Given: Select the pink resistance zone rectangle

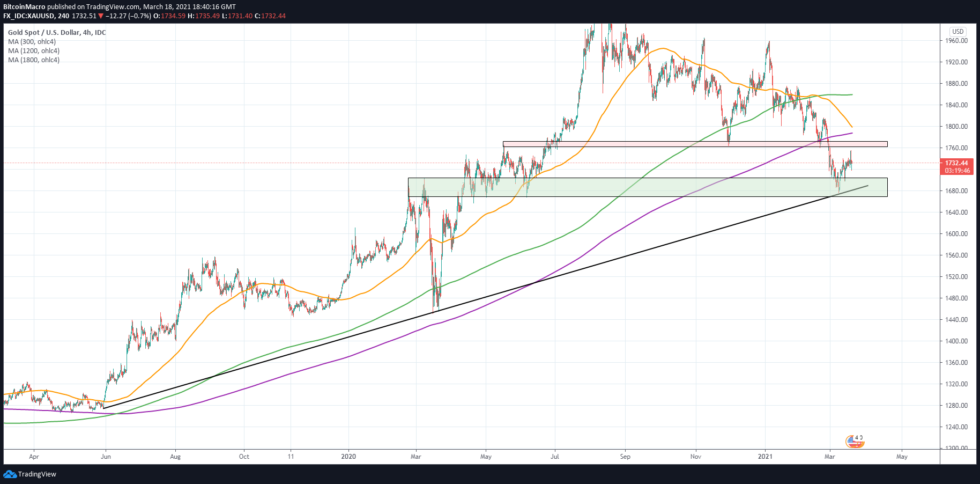Looking at the screenshot, I should coord(695,144).
